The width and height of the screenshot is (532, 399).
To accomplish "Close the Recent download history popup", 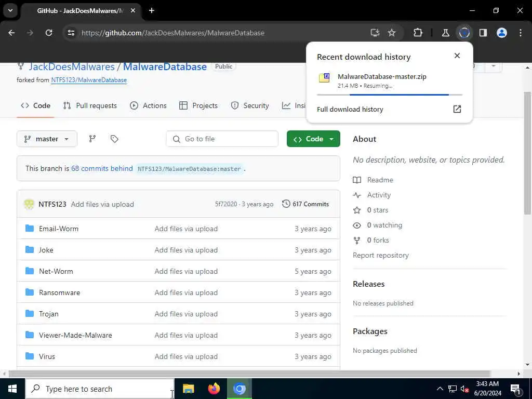I will pyautogui.click(x=457, y=56).
